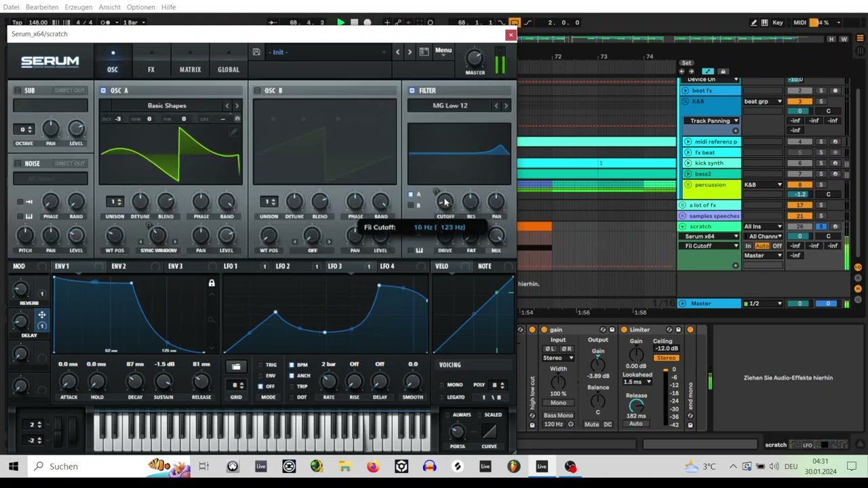This screenshot has width=868, height=488.
Task: Open the beat grp output routing dropdown
Action: coord(763,102)
